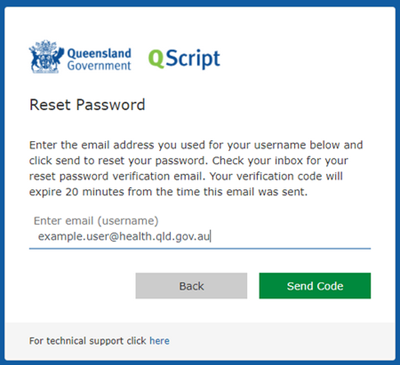Click the Enter email (username) label
The image size is (400, 365).
pyautogui.click(x=96, y=221)
